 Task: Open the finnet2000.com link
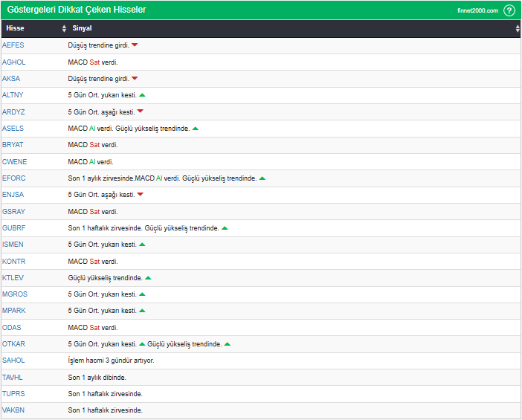[x=477, y=10]
